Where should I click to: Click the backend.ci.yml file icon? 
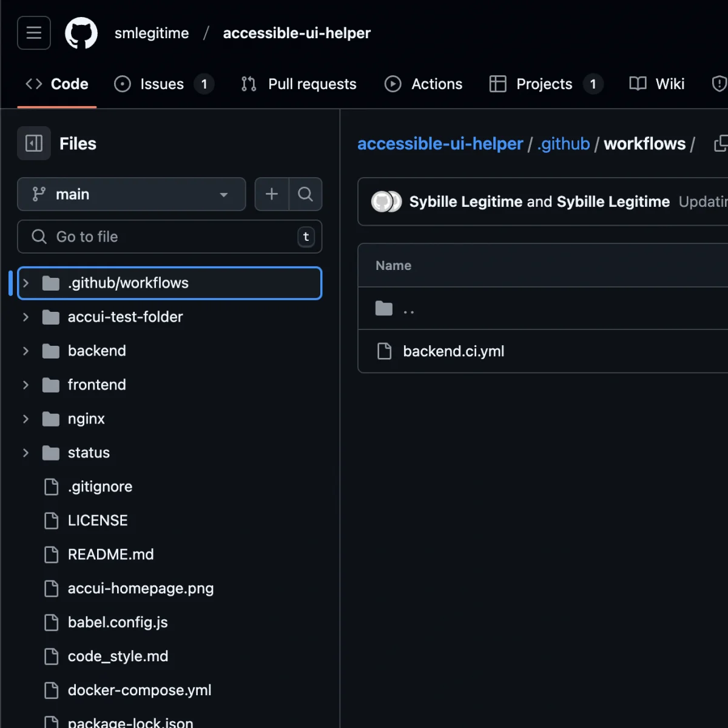point(385,351)
